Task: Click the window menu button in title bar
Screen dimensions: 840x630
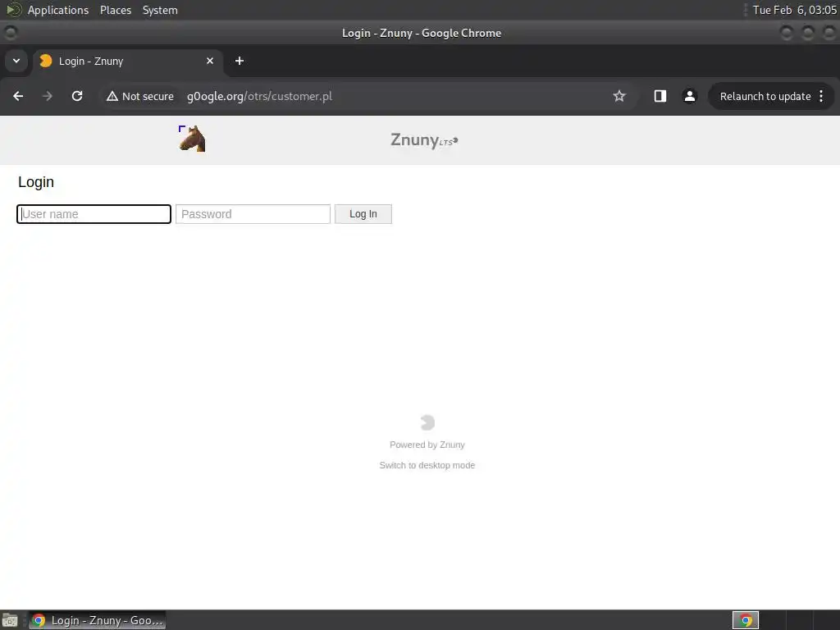Action: coord(10,33)
